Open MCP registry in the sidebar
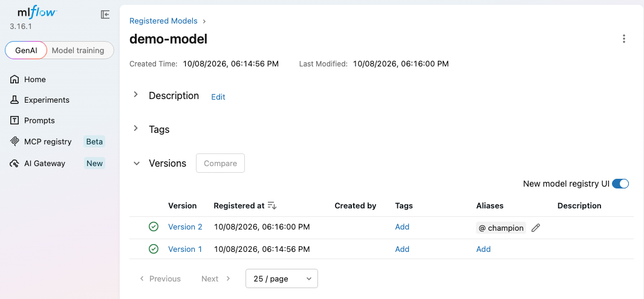The height and width of the screenshot is (299, 644). (x=48, y=141)
